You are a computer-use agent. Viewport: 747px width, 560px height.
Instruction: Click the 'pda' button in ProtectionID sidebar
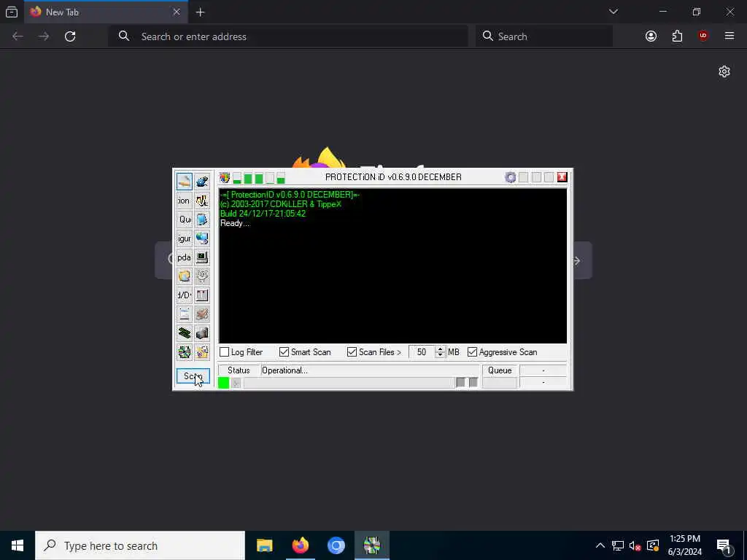tap(185, 257)
